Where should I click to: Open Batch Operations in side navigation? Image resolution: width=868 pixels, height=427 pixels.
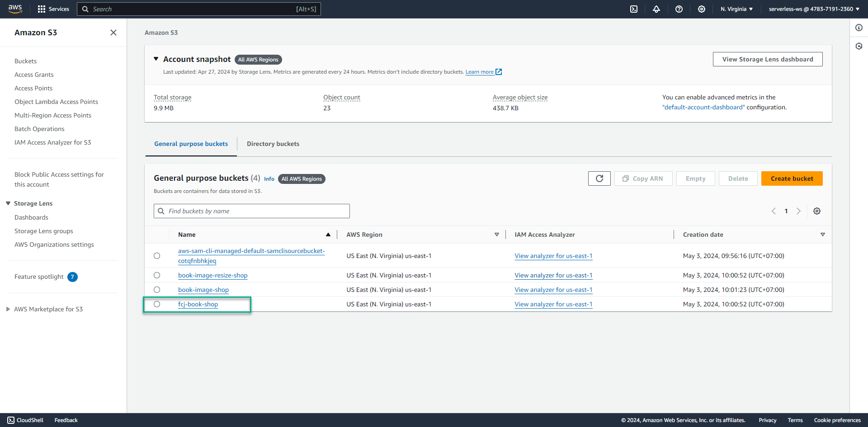point(39,129)
